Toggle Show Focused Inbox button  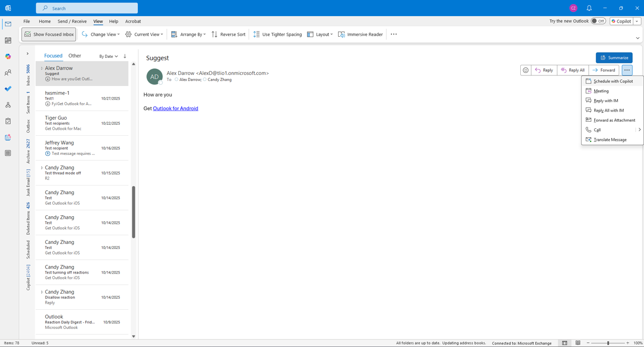(49, 34)
